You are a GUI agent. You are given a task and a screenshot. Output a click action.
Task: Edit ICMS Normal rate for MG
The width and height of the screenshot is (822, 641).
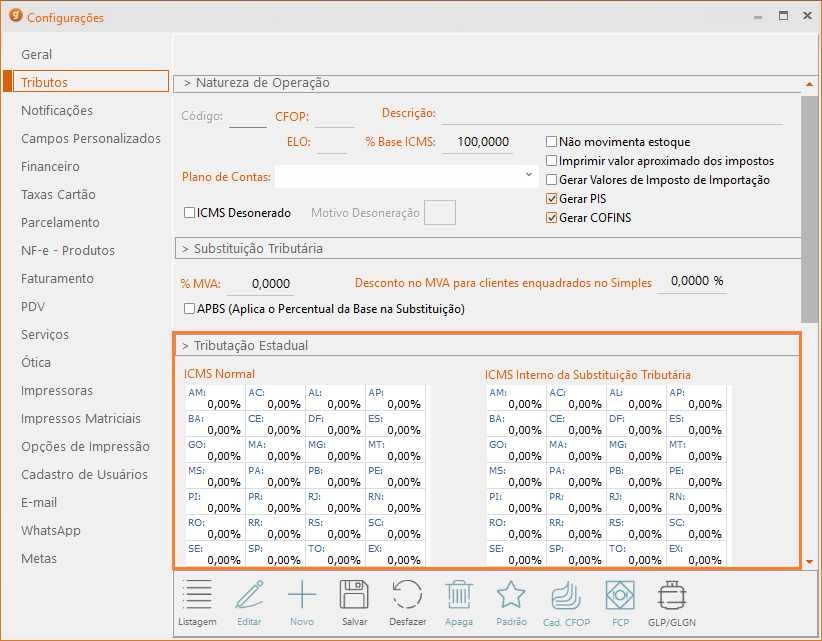coord(336,450)
